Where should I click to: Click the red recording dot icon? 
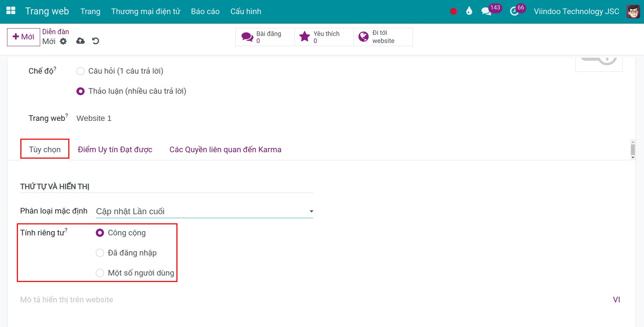click(x=453, y=11)
